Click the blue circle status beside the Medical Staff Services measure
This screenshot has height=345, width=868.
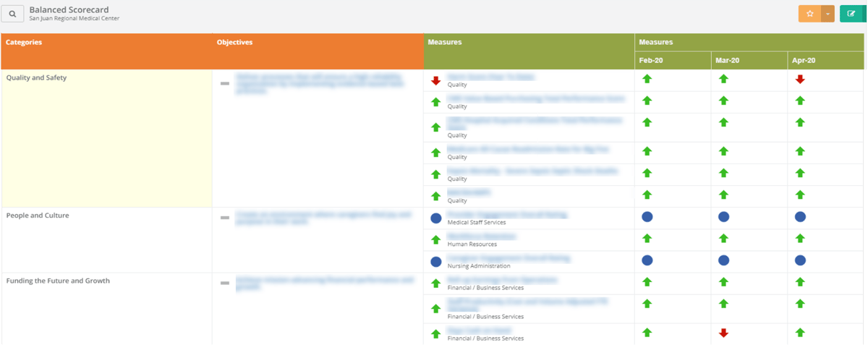pyautogui.click(x=435, y=218)
